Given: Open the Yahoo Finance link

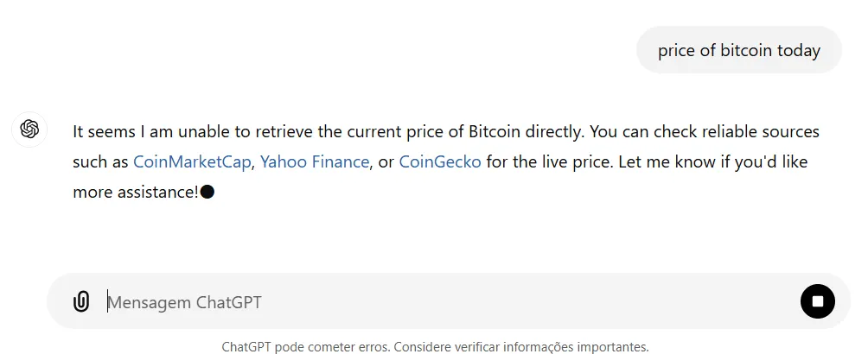Looking at the screenshot, I should pos(315,161).
